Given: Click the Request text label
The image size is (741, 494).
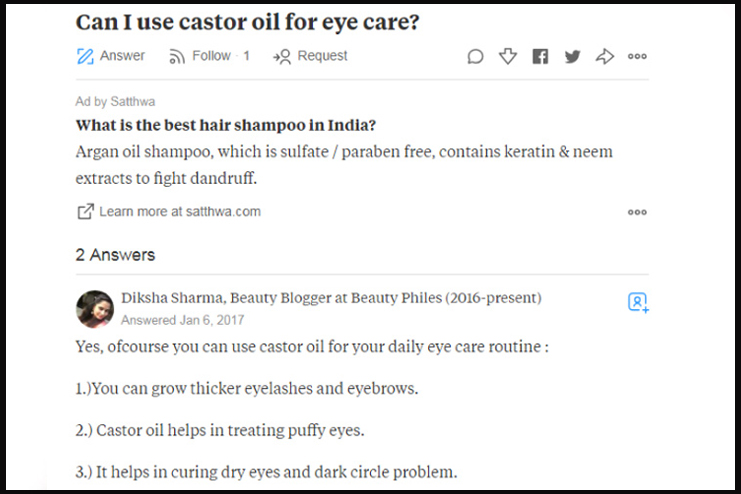Looking at the screenshot, I should [322, 56].
